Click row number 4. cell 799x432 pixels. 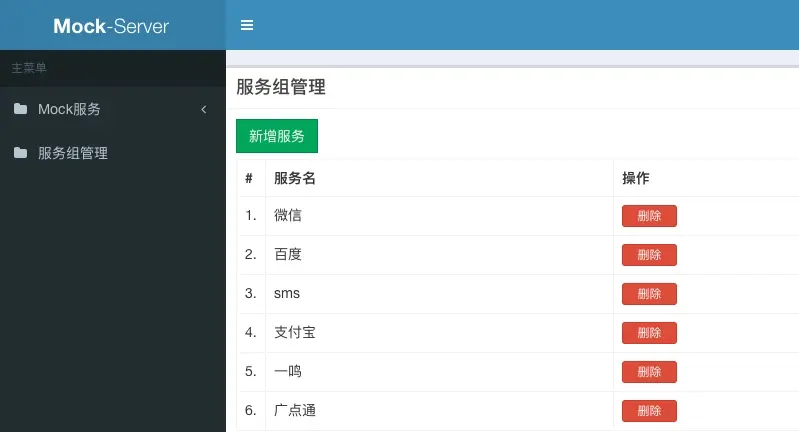pyautogui.click(x=251, y=333)
